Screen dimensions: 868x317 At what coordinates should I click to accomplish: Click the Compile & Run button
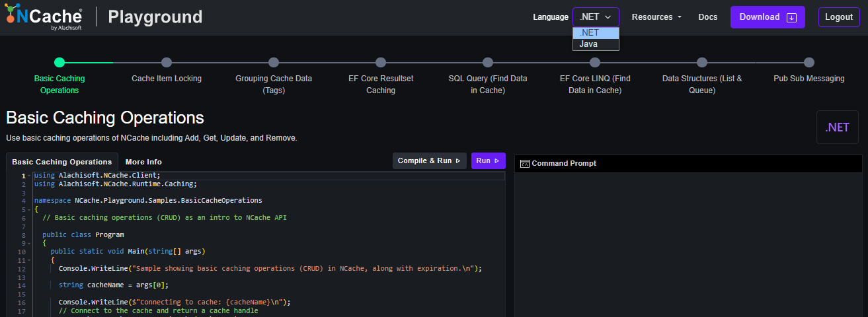[x=429, y=161]
